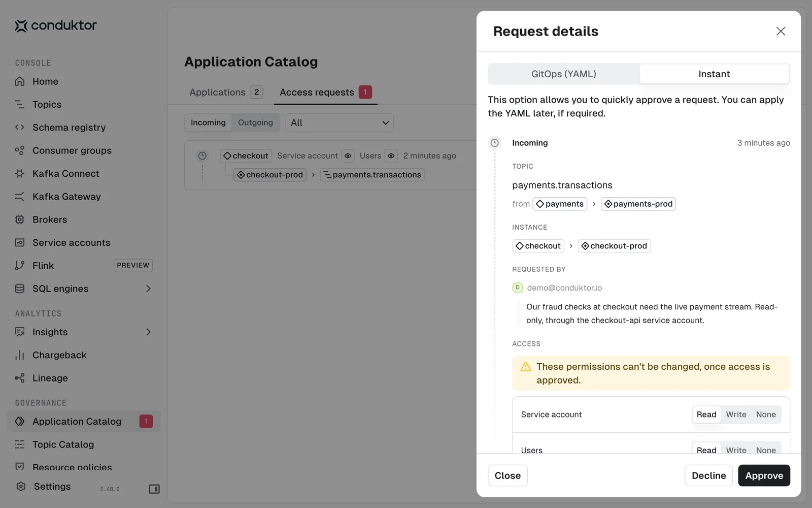Decline the access request
Viewport: 812px width, 508px height.
pos(708,475)
